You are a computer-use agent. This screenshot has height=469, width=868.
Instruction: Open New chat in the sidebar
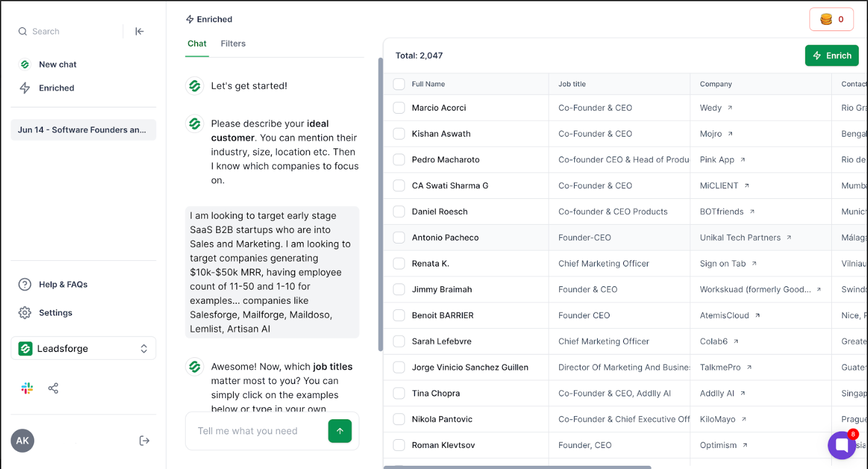58,64
